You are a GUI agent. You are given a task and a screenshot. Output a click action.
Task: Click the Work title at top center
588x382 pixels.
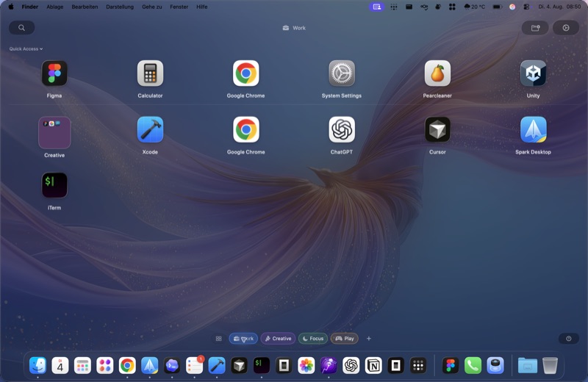point(295,28)
